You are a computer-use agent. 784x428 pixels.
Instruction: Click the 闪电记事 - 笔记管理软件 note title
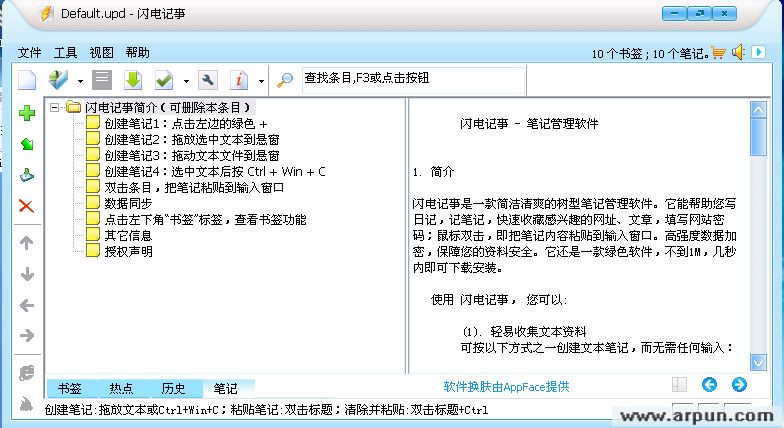(x=529, y=124)
